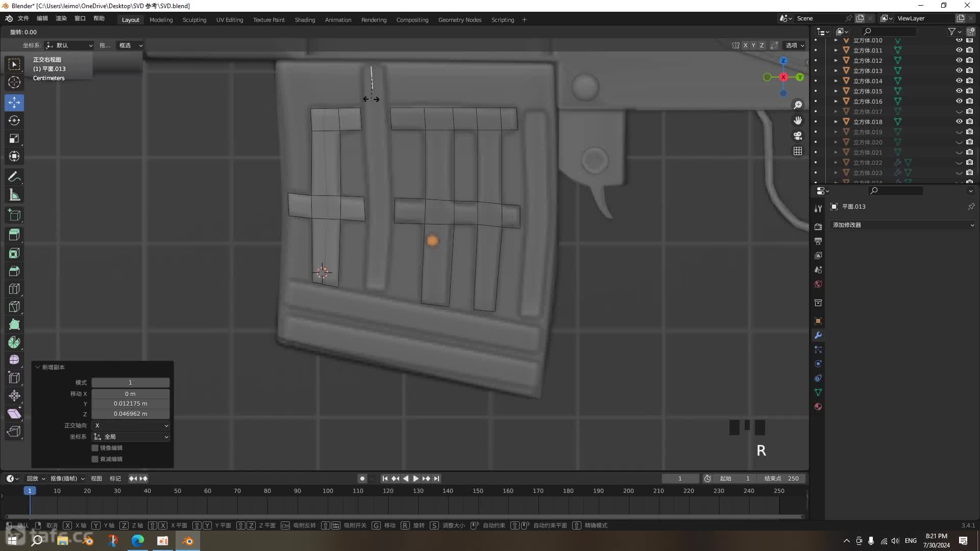The image size is (980, 551).
Task: Open the 正交轴向 X dropdown
Action: click(x=131, y=425)
